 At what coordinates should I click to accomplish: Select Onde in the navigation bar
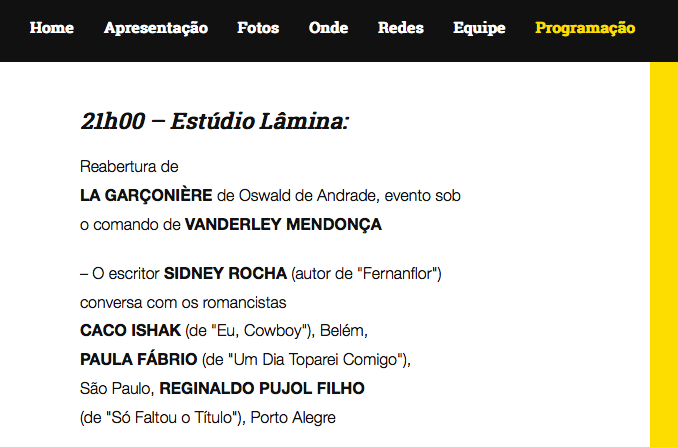pyautogui.click(x=329, y=28)
